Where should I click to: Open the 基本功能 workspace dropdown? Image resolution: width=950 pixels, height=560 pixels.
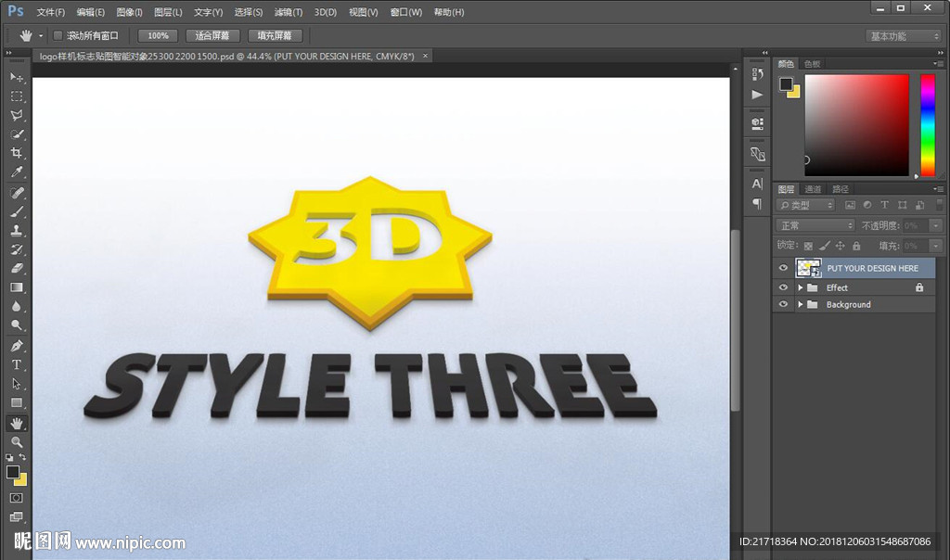pos(904,36)
